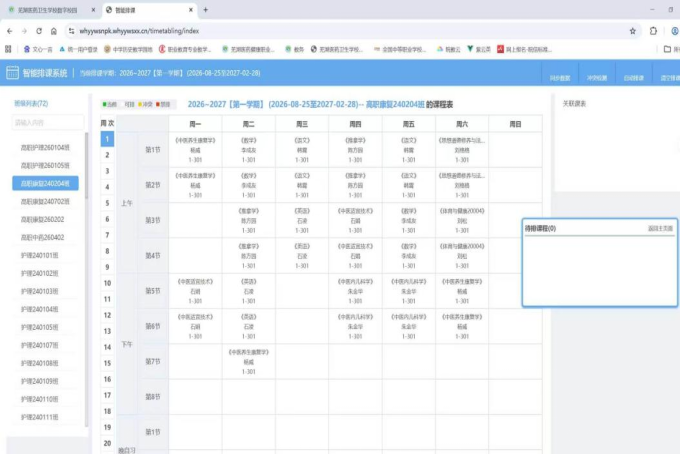This screenshot has height=454, width=681.
Task: Select class 高职康复240702班 in the list
Action: tap(45, 202)
